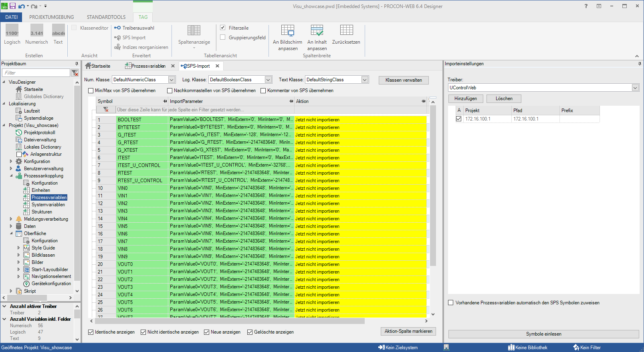Expand the Meldungsverarbeitung tree node
This screenshot has width=644, height=352.
(x=11, y=219)
